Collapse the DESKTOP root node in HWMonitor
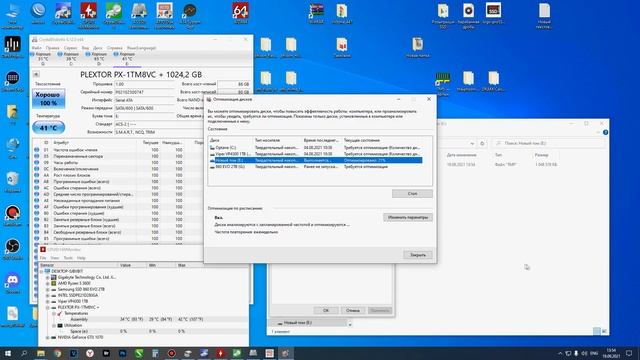 pos(41,271)
